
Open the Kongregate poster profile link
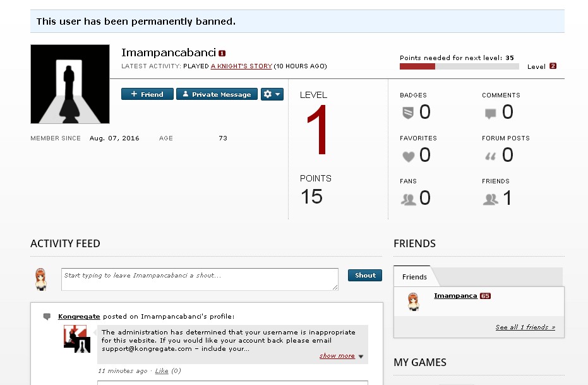pyautogui.click(x=79, y=316)
